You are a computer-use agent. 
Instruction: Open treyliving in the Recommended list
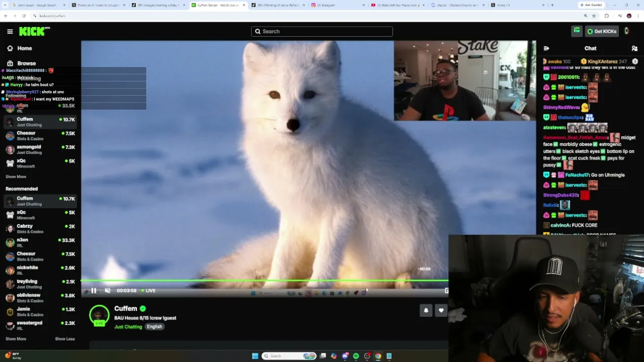point(40,284)
